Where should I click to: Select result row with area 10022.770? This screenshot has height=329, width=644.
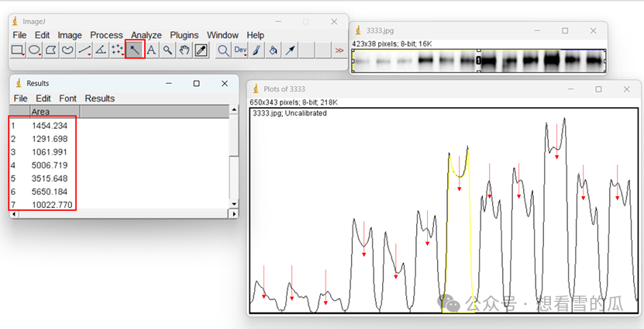[119, 204]
